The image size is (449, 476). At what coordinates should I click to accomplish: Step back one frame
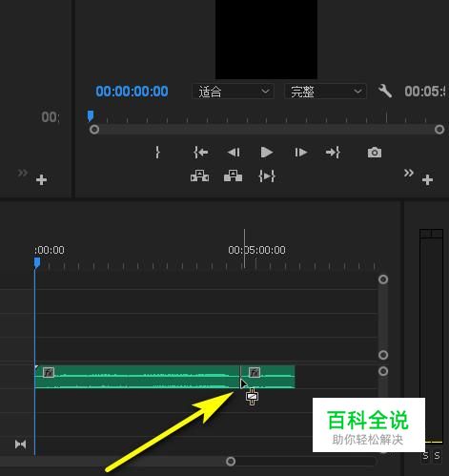(234, 153)
